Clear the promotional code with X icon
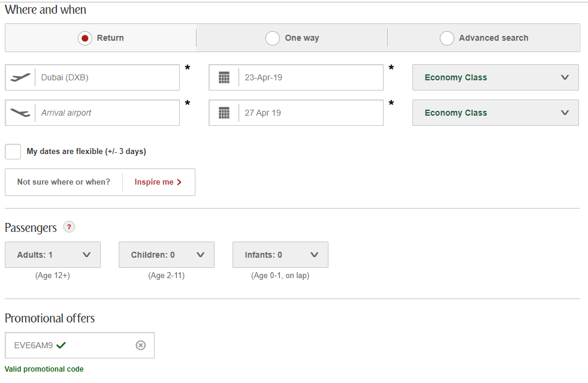 coord(140,345)
